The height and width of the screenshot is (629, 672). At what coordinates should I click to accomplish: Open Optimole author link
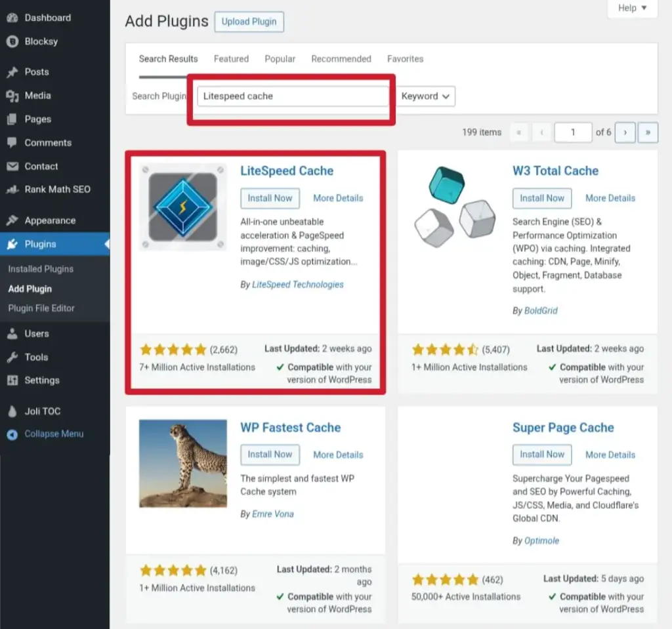pos(541,540)
